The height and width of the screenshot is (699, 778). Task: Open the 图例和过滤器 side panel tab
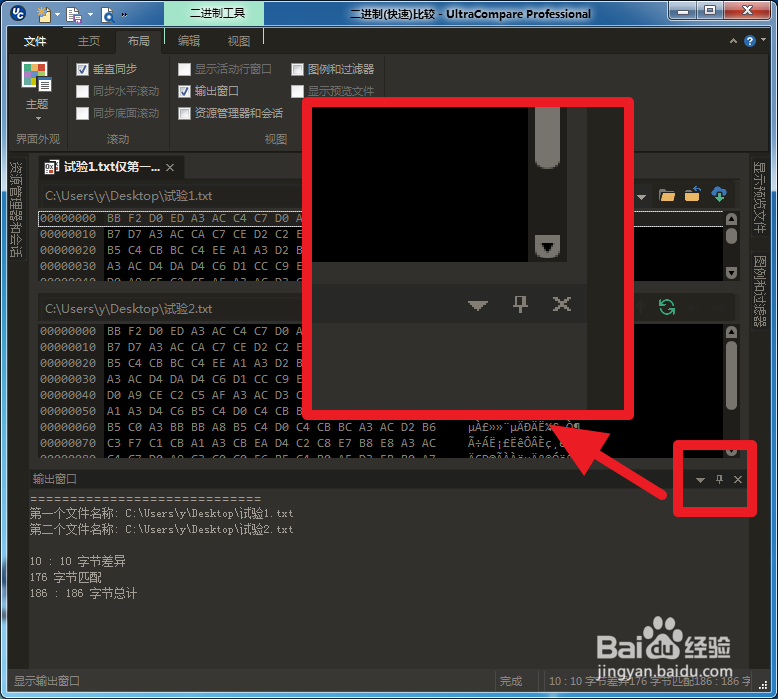760,291
